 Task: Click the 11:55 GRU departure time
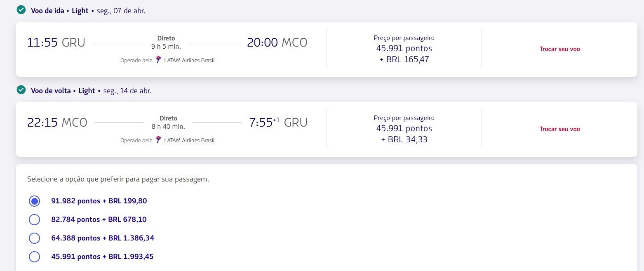tap(56, 42)
